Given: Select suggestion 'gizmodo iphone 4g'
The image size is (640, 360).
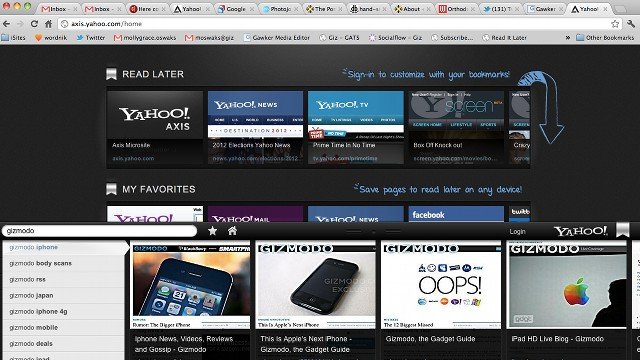Looking at the screenshot, I should point(63,311).
